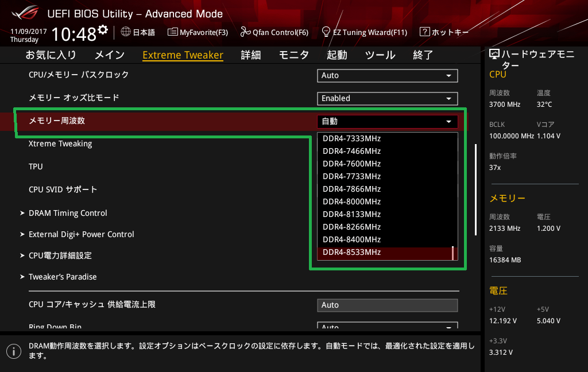Set memory frequency to DDR4-8266MHz
The width and height of the screenshot is (588, 372).
(x=388, y=227)
